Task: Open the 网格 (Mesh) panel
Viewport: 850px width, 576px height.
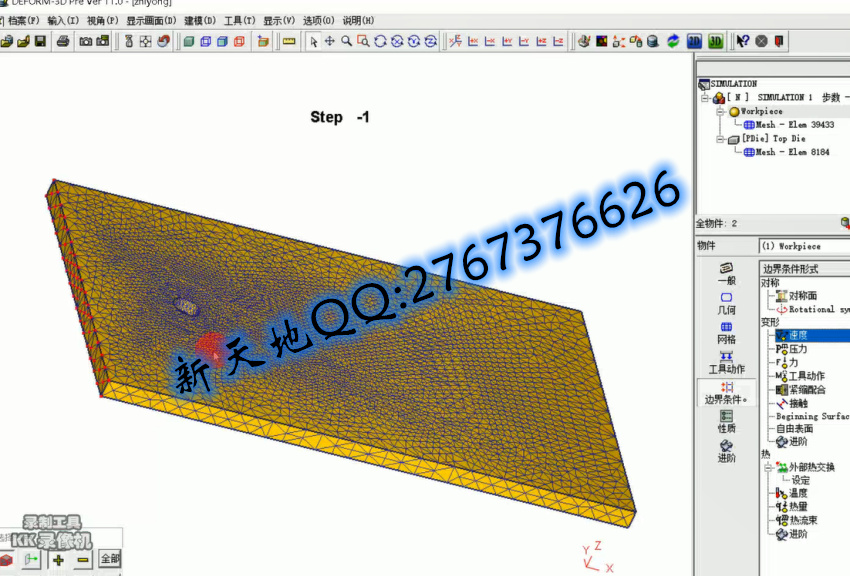Action: [x=726, y=333]
